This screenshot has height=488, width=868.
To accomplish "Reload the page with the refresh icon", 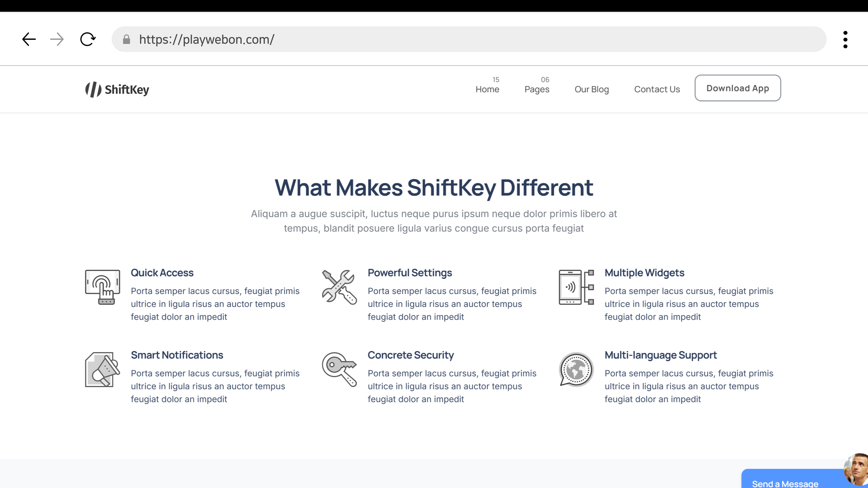I will (88, 39).
